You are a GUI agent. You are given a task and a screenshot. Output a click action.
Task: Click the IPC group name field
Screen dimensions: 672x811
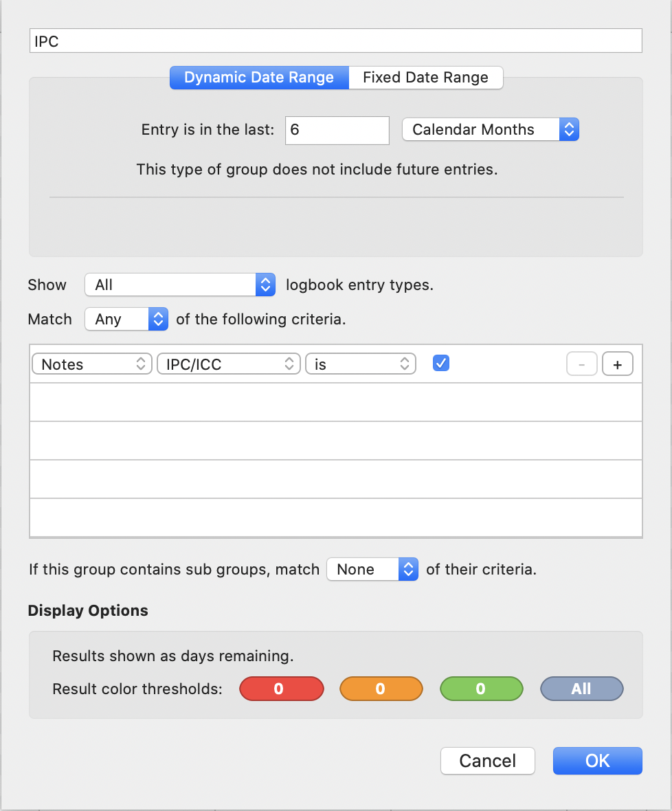pyautogui.click(x=336, y=41)
